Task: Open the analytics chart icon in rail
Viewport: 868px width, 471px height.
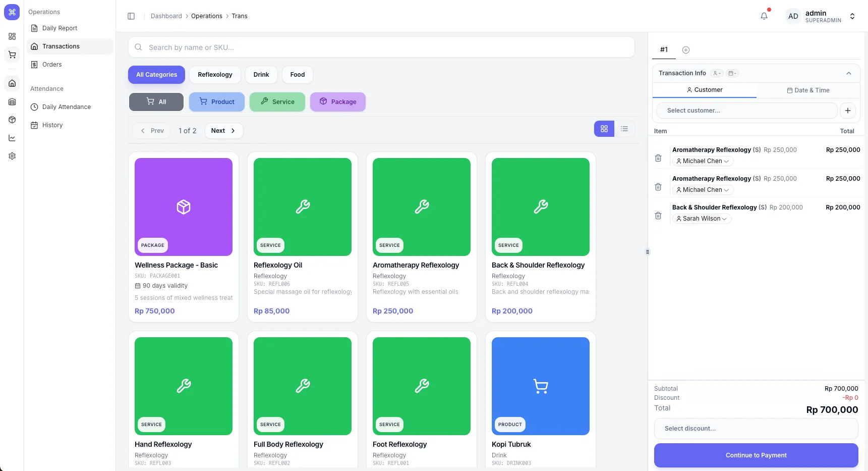Action: pyautogui.click(x=12, y=138)
